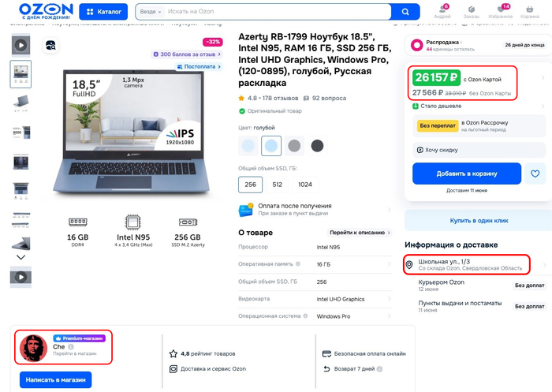The image size is (552, 392).
Task: Click the search magnifier button
Action: pos(405,12)
